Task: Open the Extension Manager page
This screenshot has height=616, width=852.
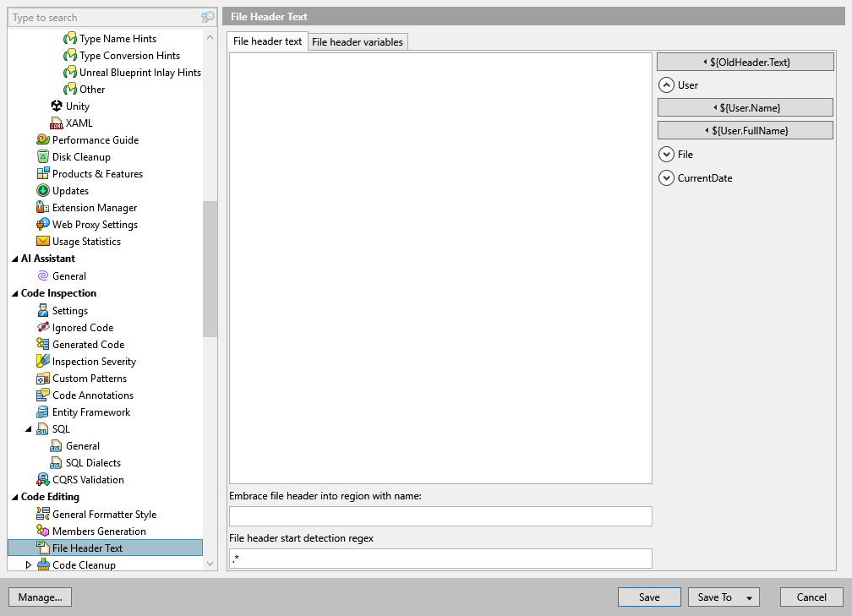Action: point(96,207)
